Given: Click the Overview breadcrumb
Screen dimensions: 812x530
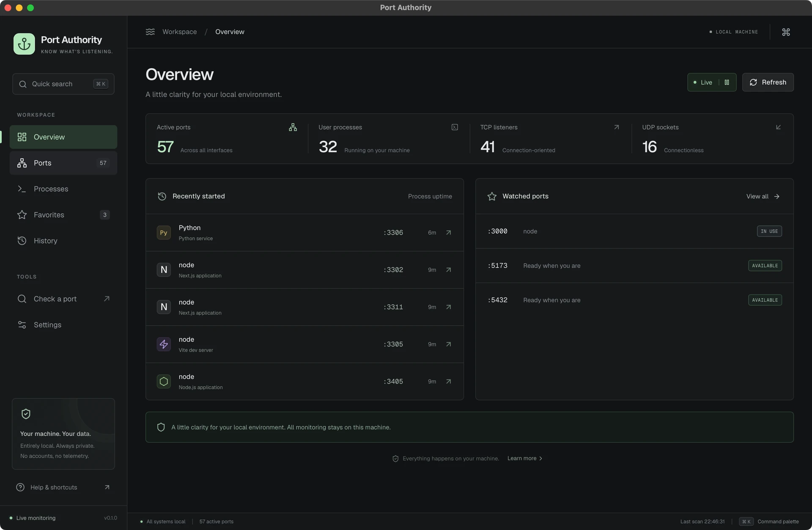Looking at the screenshot, I should 230,32.
